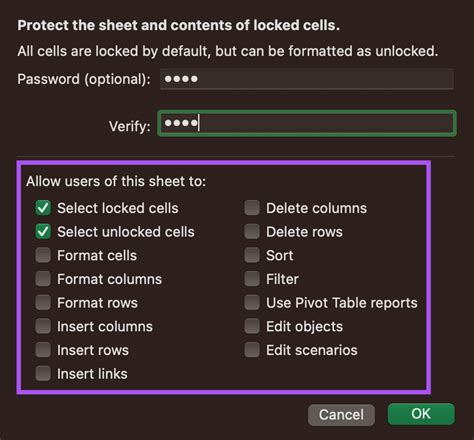Enable the Edit scenarios checkbox

(x=252, y=350)
